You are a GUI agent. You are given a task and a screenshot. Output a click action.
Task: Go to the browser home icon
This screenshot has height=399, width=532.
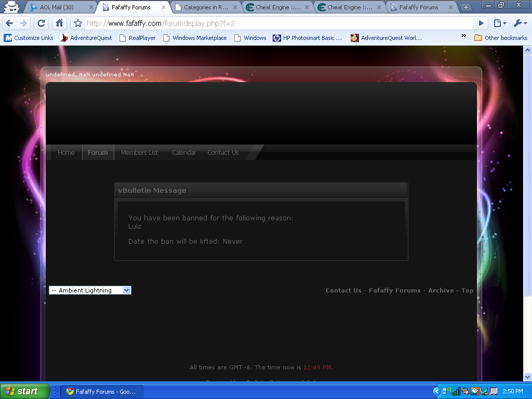point(59,23)
